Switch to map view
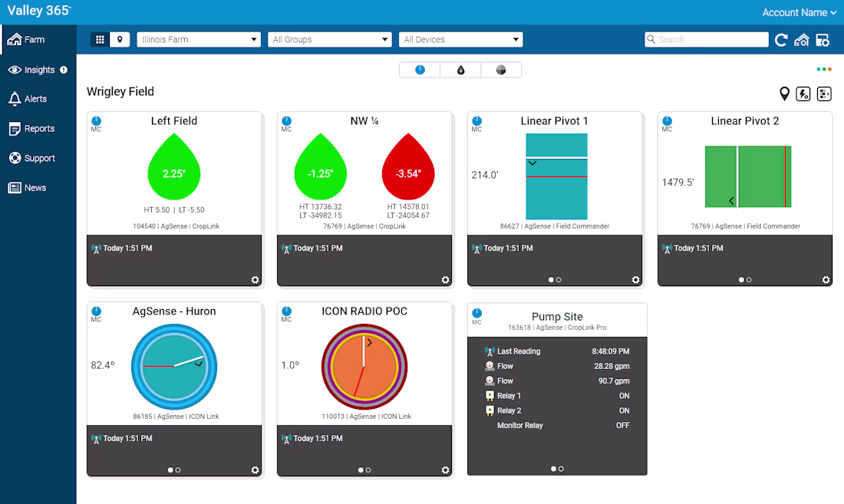Image resolution: width=844 pixels, height=504 pixels. (x=120, y=39)
